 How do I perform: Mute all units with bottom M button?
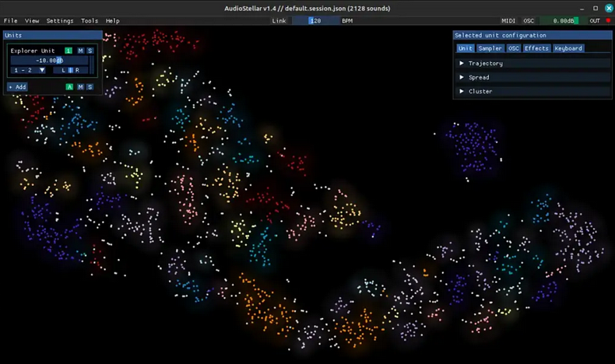(80, 87)
